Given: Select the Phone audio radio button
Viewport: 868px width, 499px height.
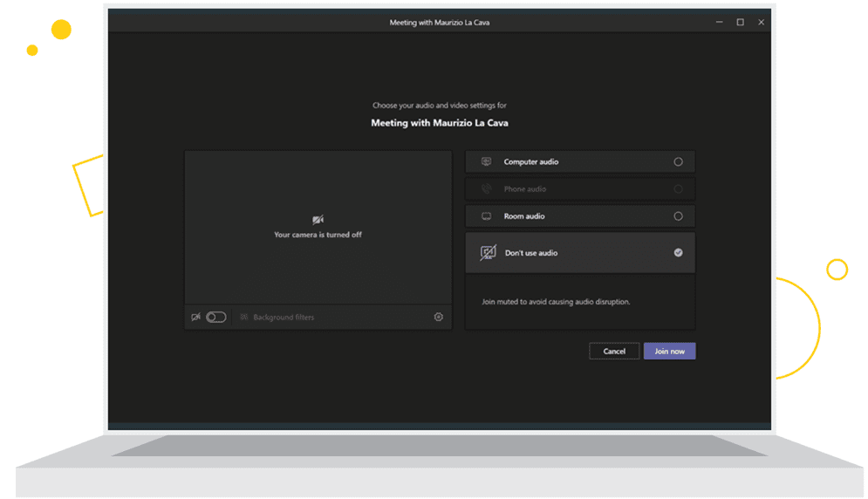Looking at the screenshot, I should click(x=678, y=188).
